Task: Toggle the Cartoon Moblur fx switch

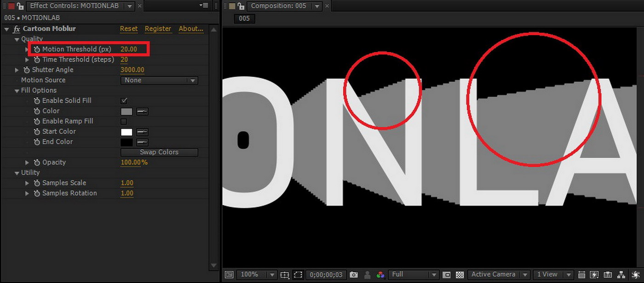Action: [x=17, y=29]
